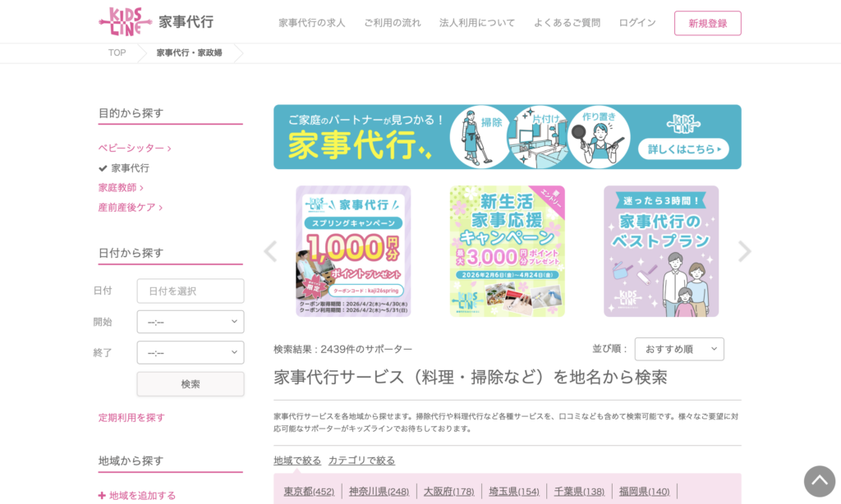This screenshot has width=841, height=504.
Task: Open the 新生活家事応援キャンペーン thumbnail
Action: [508, 251]
